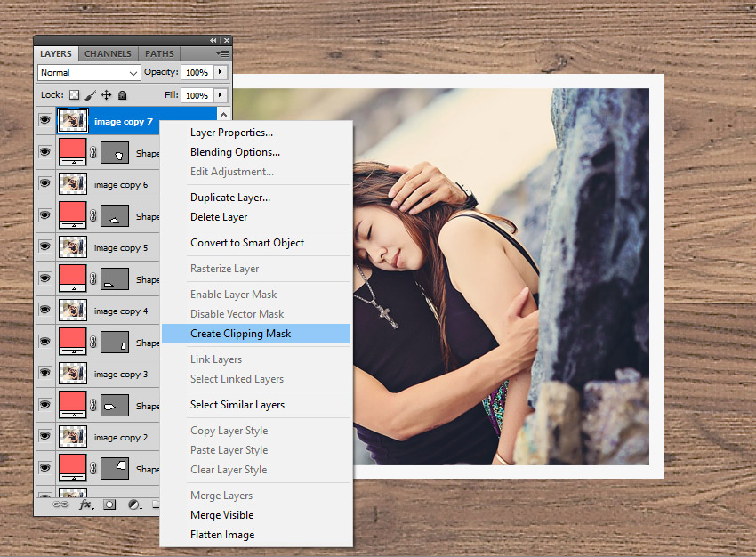Collapse the panel with double-arrow icon

[x=213, y=41]
